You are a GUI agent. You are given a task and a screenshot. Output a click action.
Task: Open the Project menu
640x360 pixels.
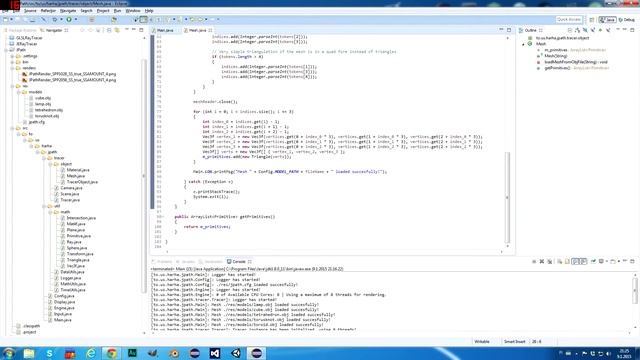point(103,11)
